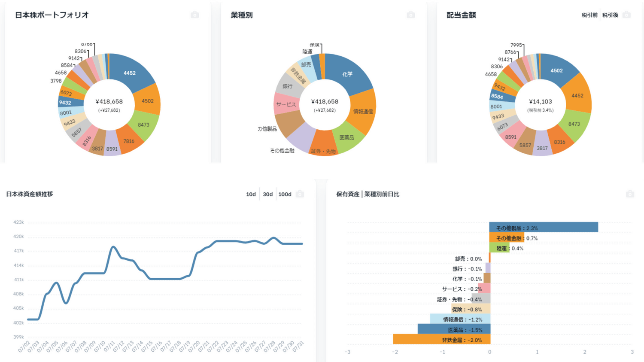
Task: Click the 8001 segment in the portfolio donut
Action: click(66, 113)
